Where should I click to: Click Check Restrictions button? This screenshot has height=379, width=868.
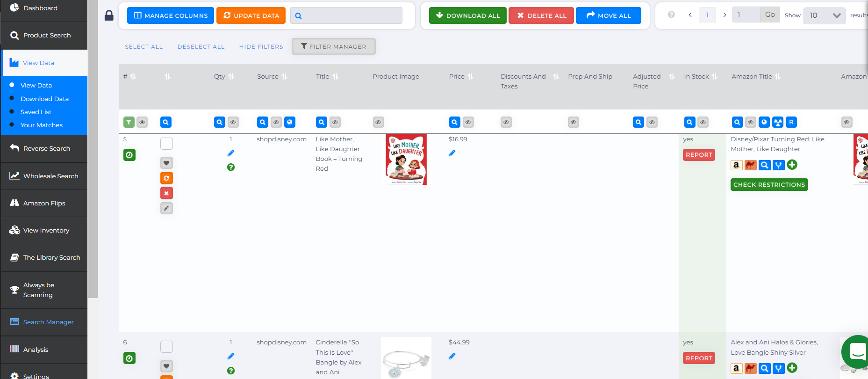[769, 185]
